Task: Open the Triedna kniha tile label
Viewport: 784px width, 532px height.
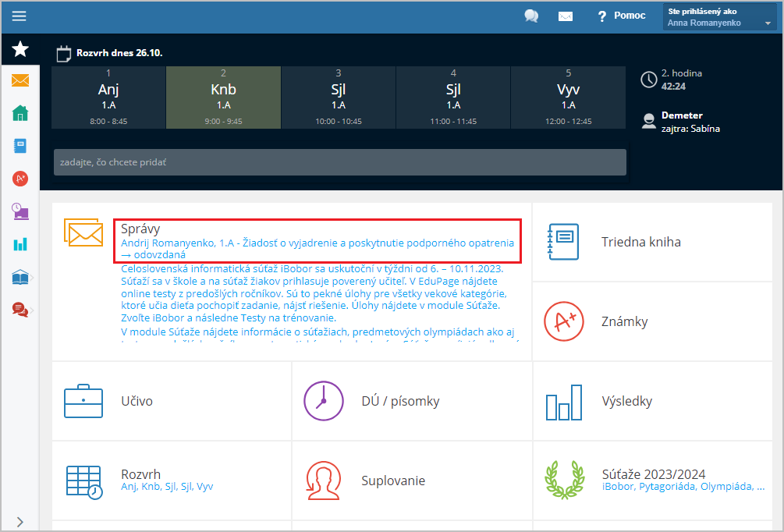Action: coord(641,242)
